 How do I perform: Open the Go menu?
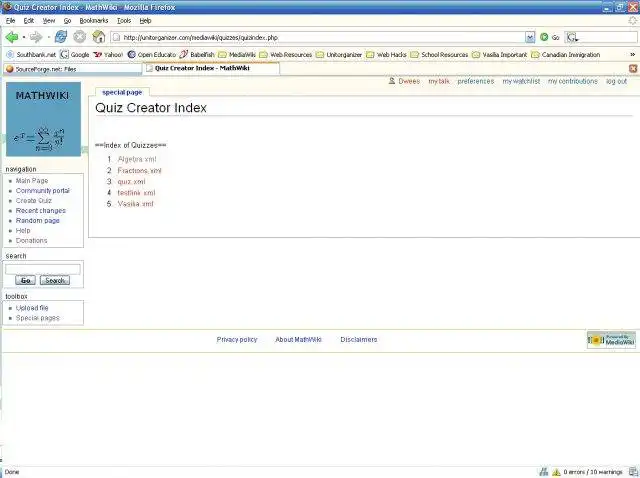click(x=67, y=20)
